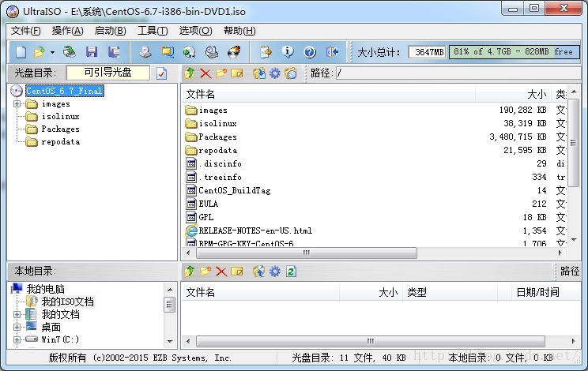Click the Make CD/DVD image drive icon
The height and width of the screenshot is (371, 588).
145,52
